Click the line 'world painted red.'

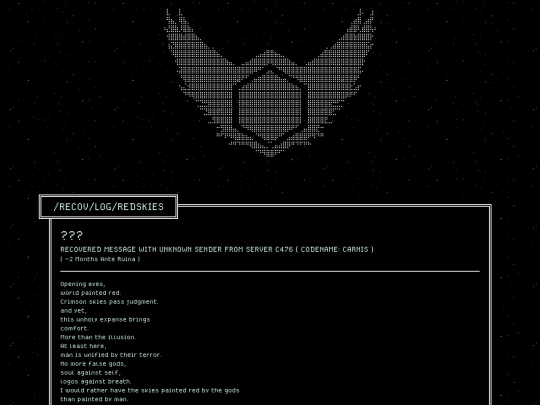(91, 293)
